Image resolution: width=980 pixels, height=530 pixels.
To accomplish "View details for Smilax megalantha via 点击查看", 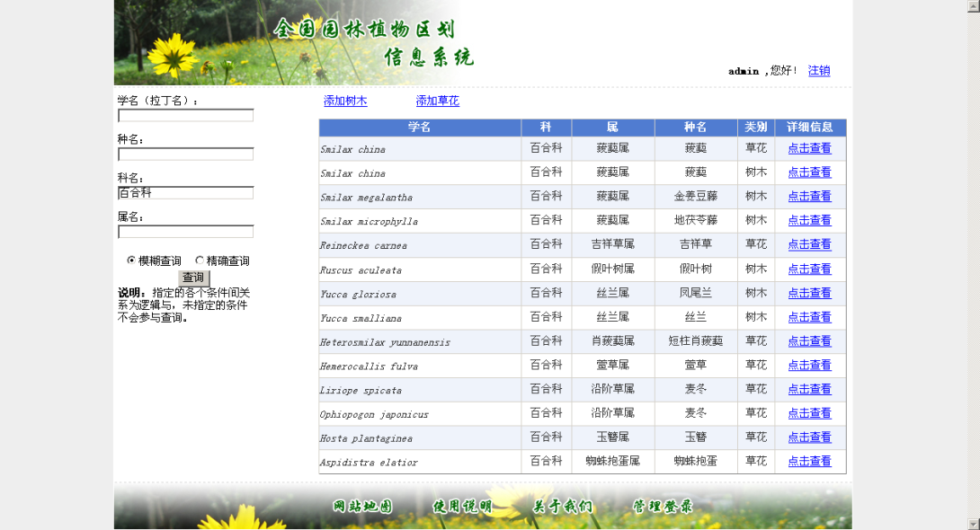I will [x=809, y=196].
